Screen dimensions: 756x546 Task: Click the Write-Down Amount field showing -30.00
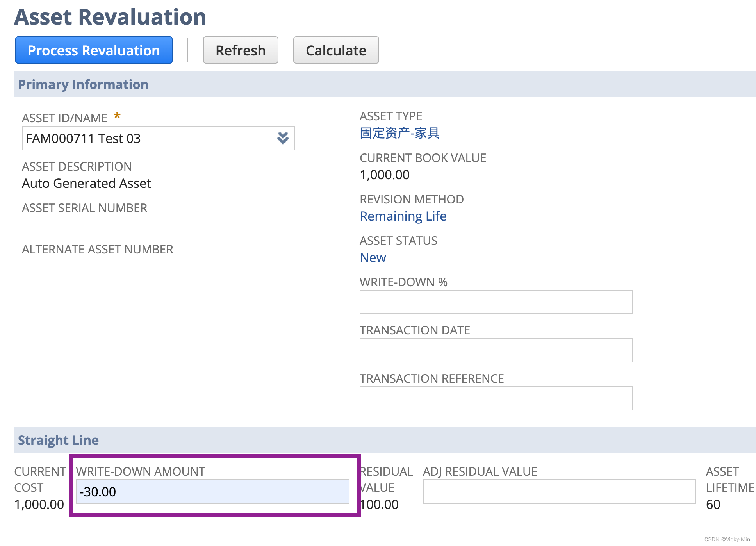click(212, 492)
